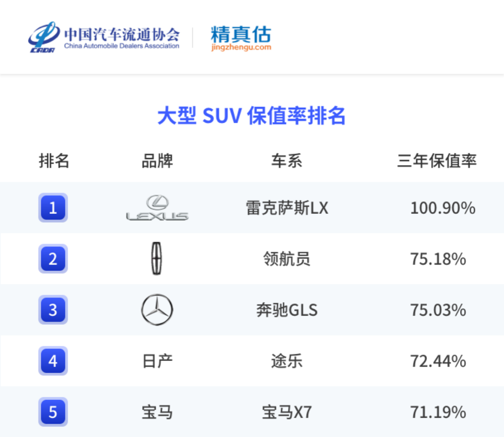The width and height of the screenshot is (504, 437).
Task: Click the 75.18% value
Action: (x=438, y=259)
